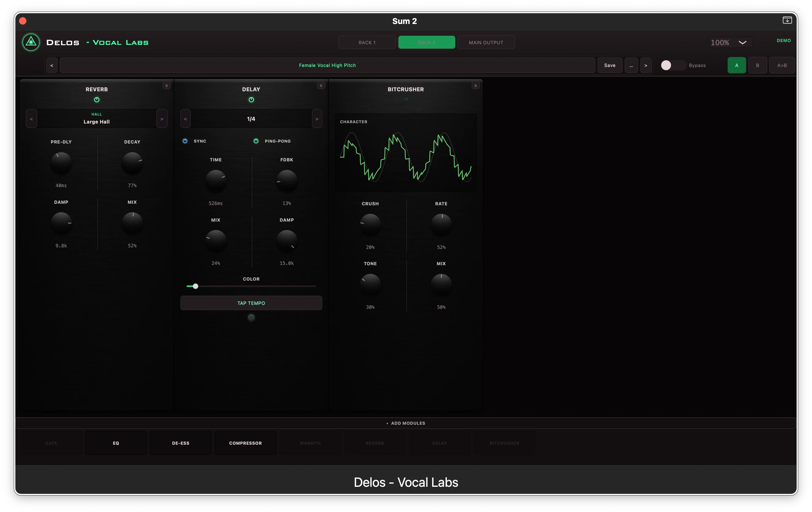812x512 pixels.
Task: Click the Delay TIME knob
Action: click(x=216, y=181)
